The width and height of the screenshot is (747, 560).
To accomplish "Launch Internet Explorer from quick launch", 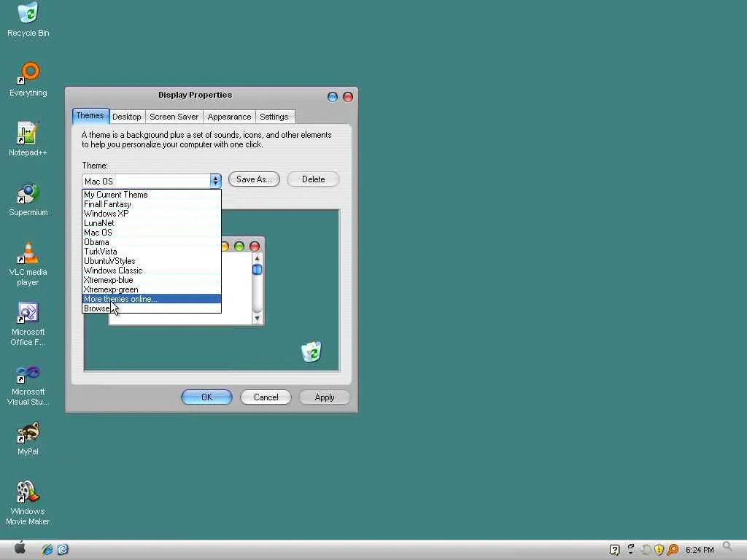I will pyautogui.click(x=47, y=550).
